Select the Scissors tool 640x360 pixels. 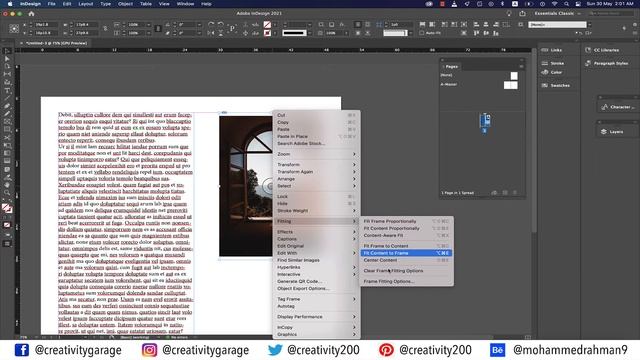7,138
